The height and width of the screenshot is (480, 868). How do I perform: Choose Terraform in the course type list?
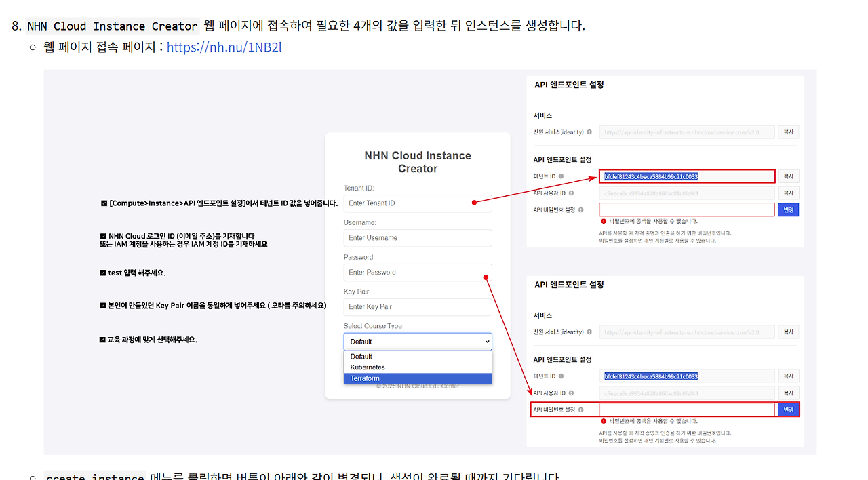click(x=418, y=378)
